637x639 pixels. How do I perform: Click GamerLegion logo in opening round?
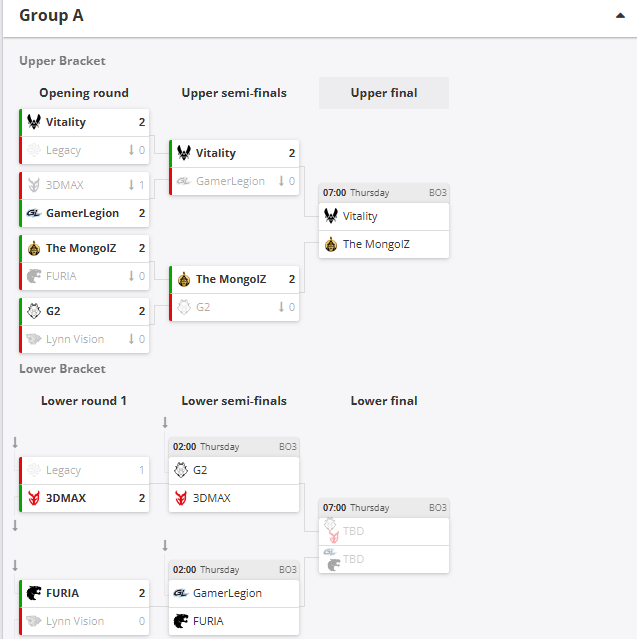[34, 213]
